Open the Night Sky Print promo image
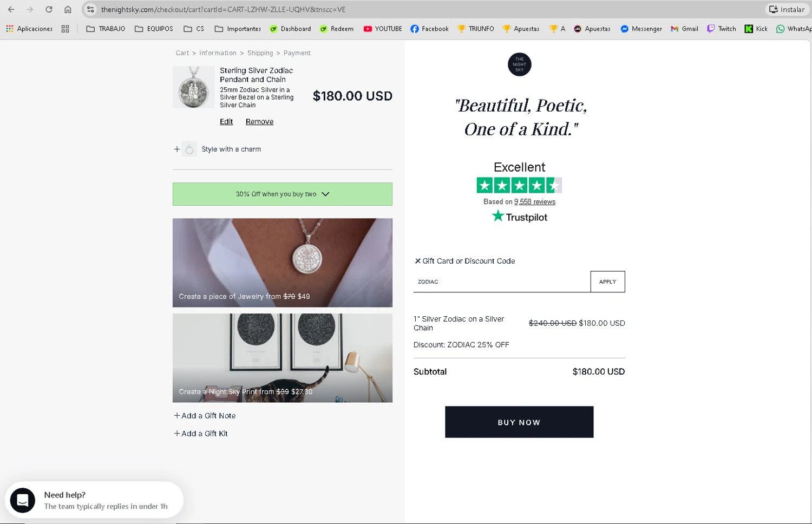Viewport: 812px width, 524px height. (282, 358)
